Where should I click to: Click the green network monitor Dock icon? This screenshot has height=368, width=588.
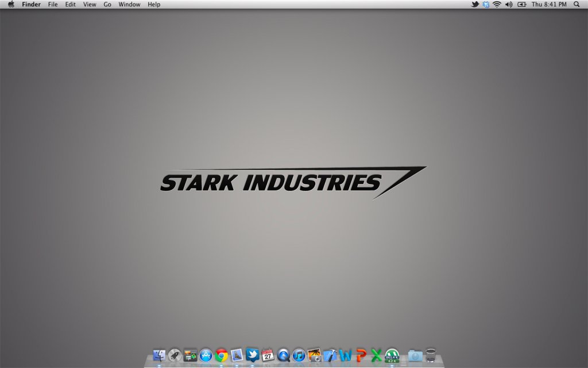(x=392, y=355)
